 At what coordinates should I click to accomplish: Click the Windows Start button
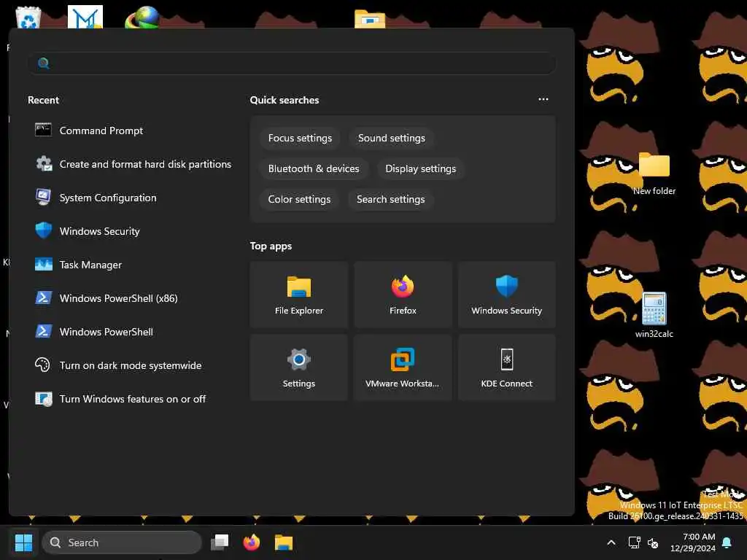[x=23, y=542]
